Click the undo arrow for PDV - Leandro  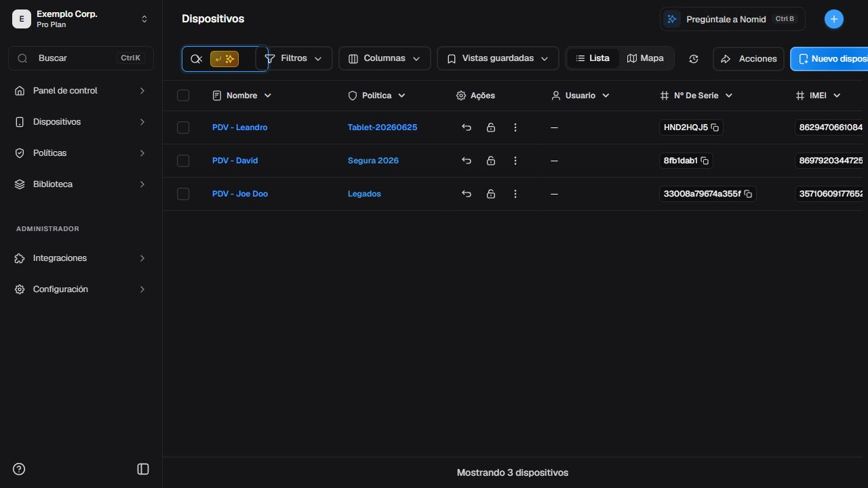pyautogui.click(x=467, y=127)
